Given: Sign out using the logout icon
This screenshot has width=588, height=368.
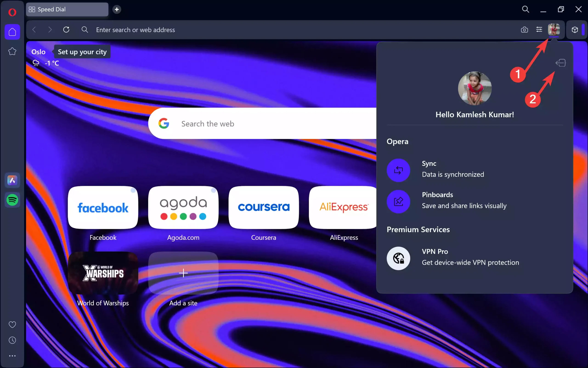Looking at the screenshot, I should [x=560, y=63].
